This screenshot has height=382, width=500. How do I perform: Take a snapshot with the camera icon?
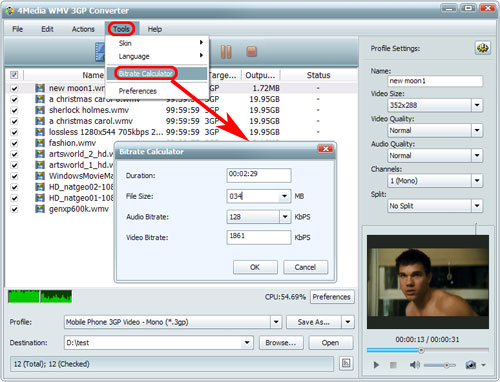(x=470, y=365)
